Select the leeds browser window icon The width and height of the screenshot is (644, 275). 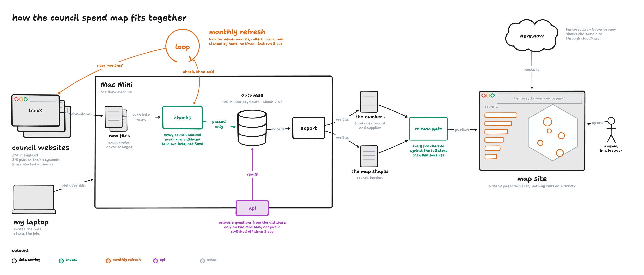click(35, 110)
